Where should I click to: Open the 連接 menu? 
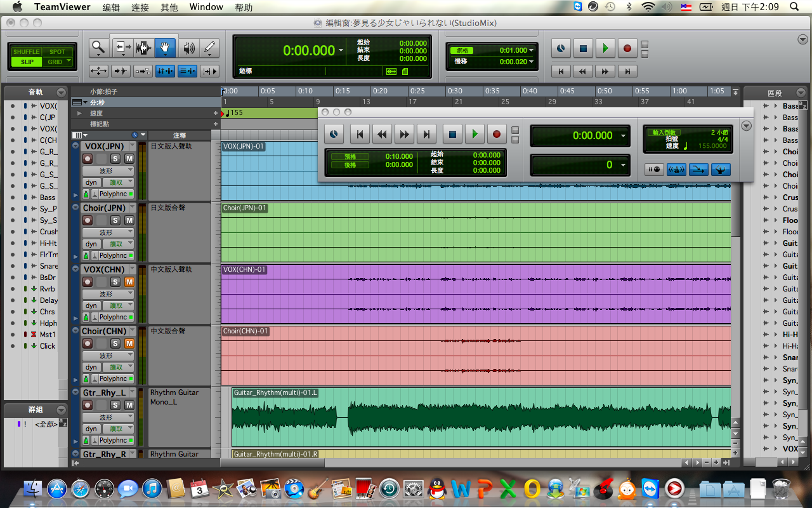[140, 7]
